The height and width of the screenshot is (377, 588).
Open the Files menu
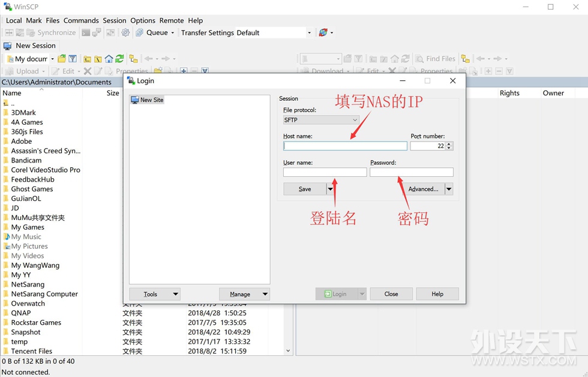click(53, 20)
